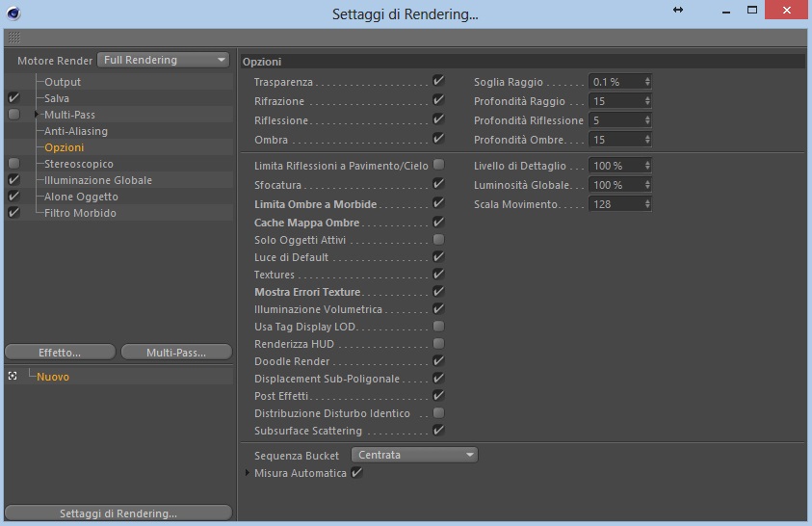Expand the Misura Automatica section

[x=247, y=473]
